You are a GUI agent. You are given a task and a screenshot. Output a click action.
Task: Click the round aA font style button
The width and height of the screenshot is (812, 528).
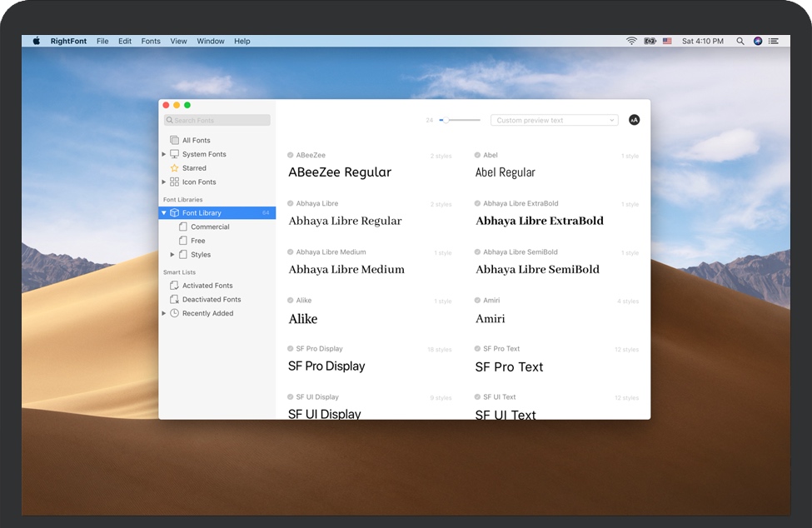(x=634, y=120)
